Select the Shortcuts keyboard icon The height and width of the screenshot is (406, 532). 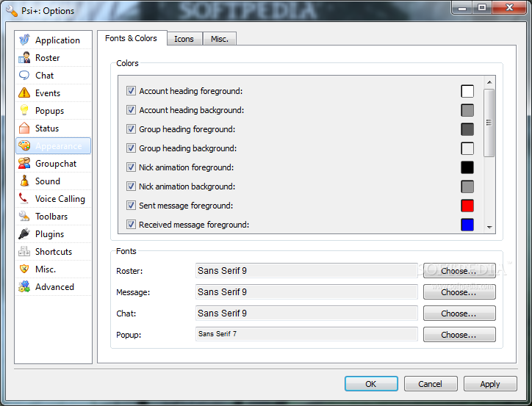(24, 252)
